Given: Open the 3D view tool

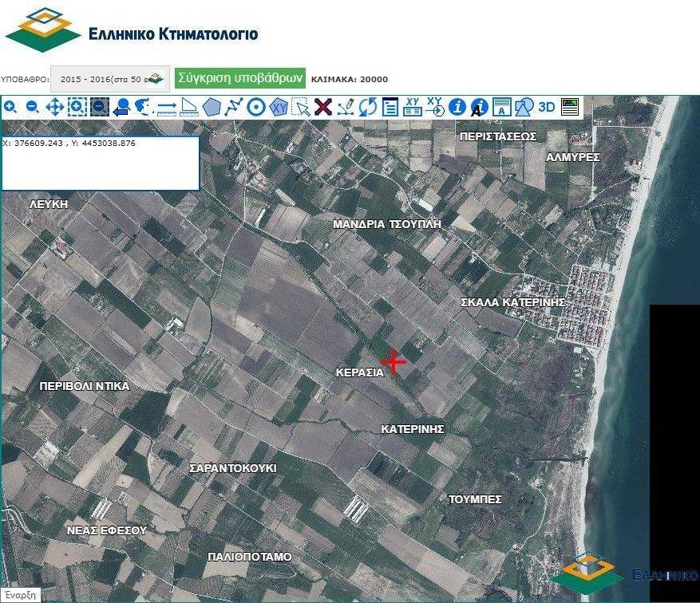Looking at the screenshot, I should click(547, 106).
